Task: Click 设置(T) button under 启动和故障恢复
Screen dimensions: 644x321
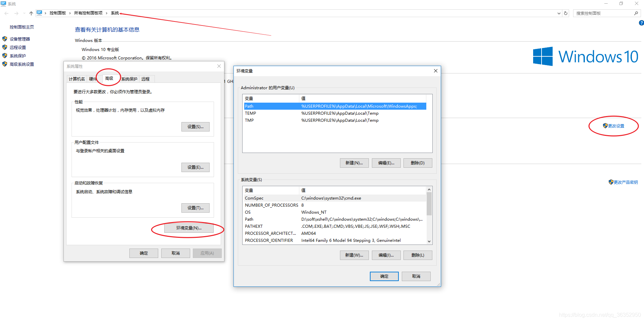Action: click(196, 208)
